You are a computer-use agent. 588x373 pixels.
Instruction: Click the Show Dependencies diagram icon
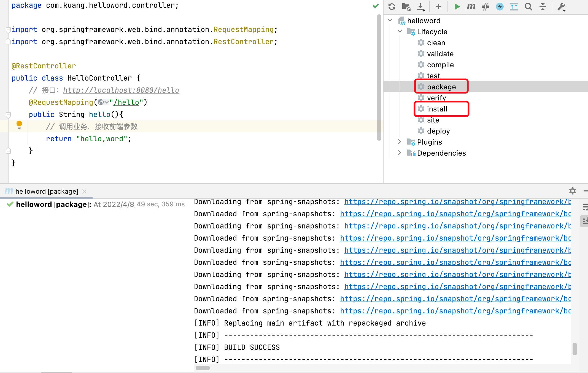[x=514, y=7]
